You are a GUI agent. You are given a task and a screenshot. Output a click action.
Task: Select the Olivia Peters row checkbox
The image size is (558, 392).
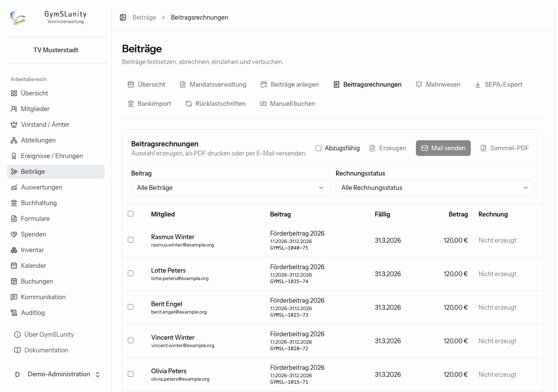point(130,374)
